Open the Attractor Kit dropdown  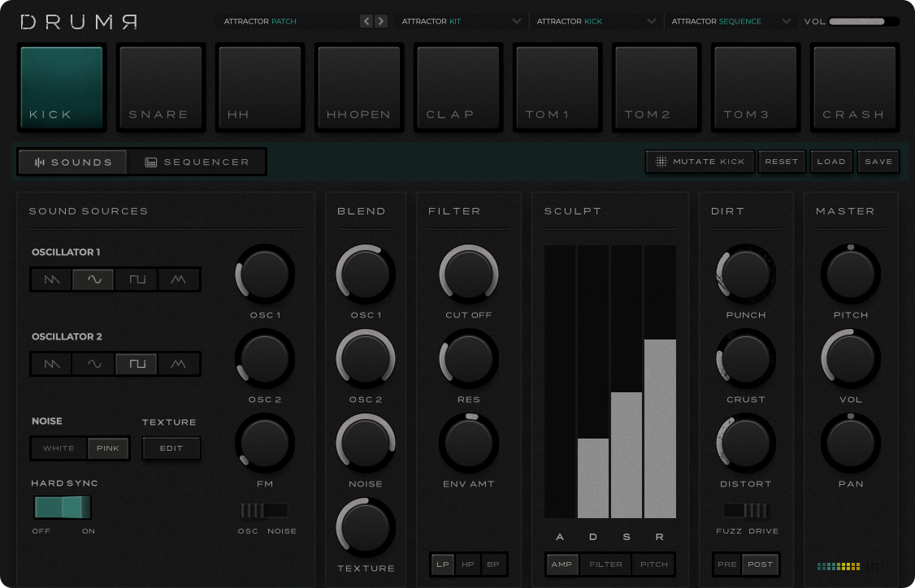[461, 22]
